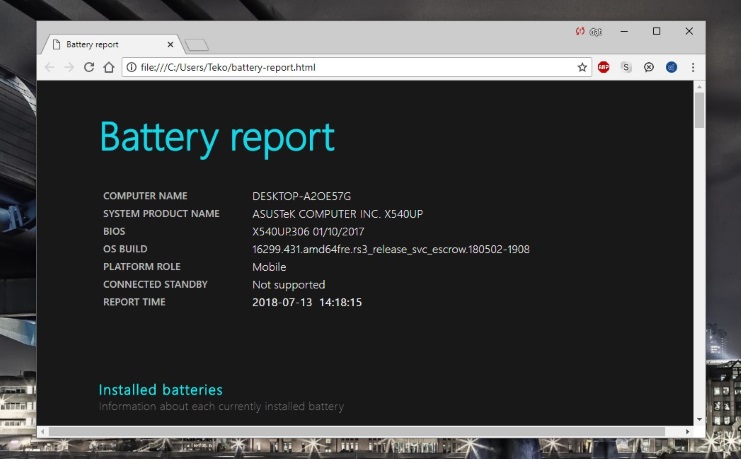This screenshot has width=741, height=459.
Task: Select the Battery report tab
Action: [x=111, y=44]
